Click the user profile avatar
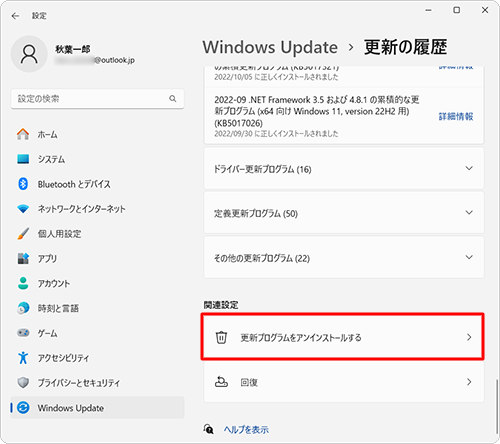The width and height of the screenshot is (500, 444). click(29, 54)
